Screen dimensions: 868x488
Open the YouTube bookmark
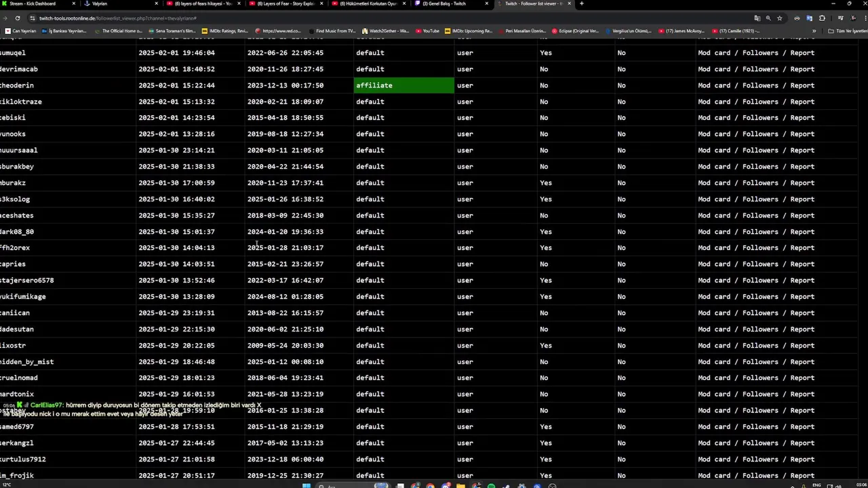click(x=428, y=31)
